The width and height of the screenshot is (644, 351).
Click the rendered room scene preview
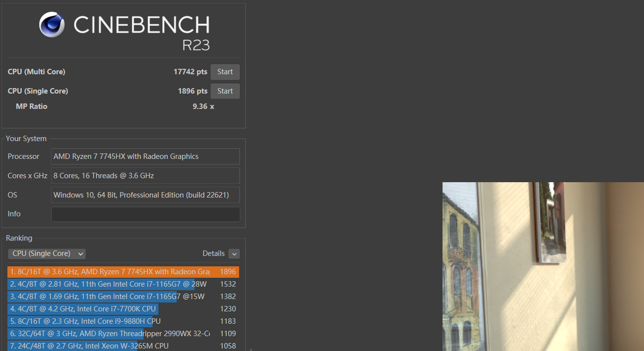543,266
